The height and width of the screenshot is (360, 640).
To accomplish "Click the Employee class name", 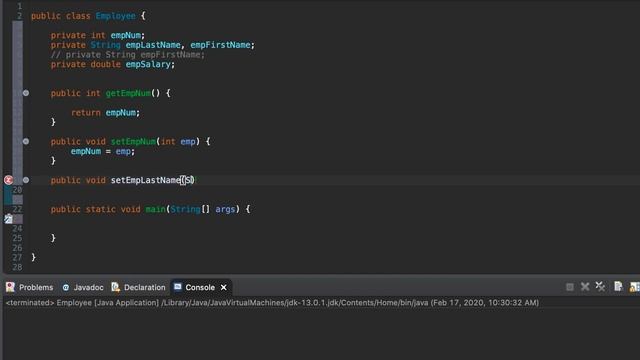I will pyautogui.click(x=116, y=16).
